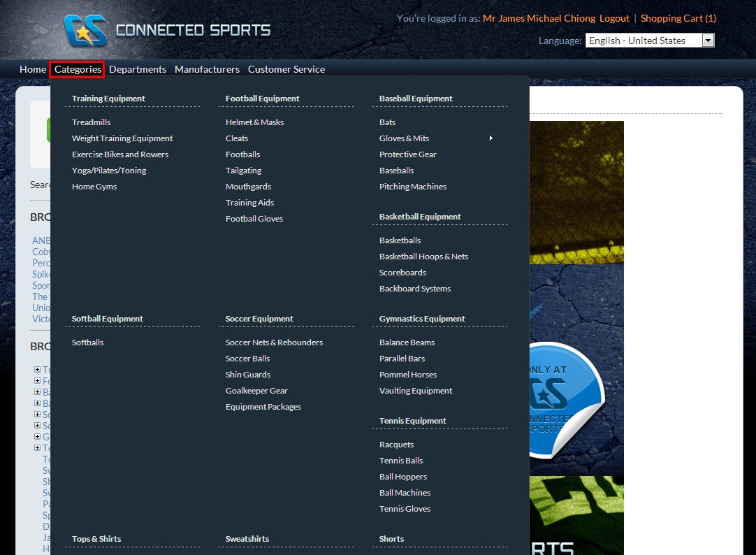Choose Basketball Hoops & Nets
The image size is (756, 555).
point(423,257)
